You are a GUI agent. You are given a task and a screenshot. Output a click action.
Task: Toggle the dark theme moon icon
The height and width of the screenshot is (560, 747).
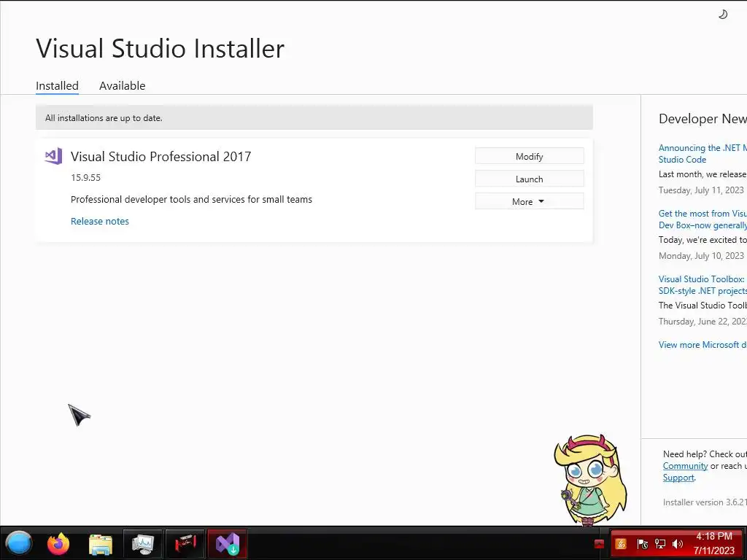point(723,15)
